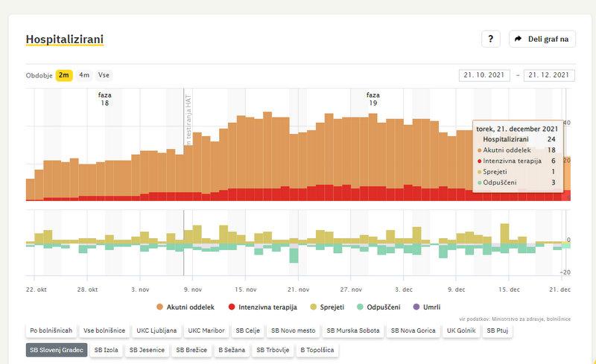Image resolution: width=596 pixels, height=364 pixels.
Task: Open the end date field 21. 12. 2021
Action: pos(550,75)
